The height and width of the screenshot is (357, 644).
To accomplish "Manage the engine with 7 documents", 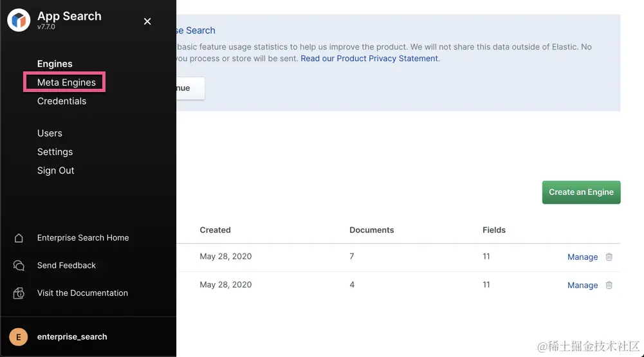I will [x=582, y=257].
